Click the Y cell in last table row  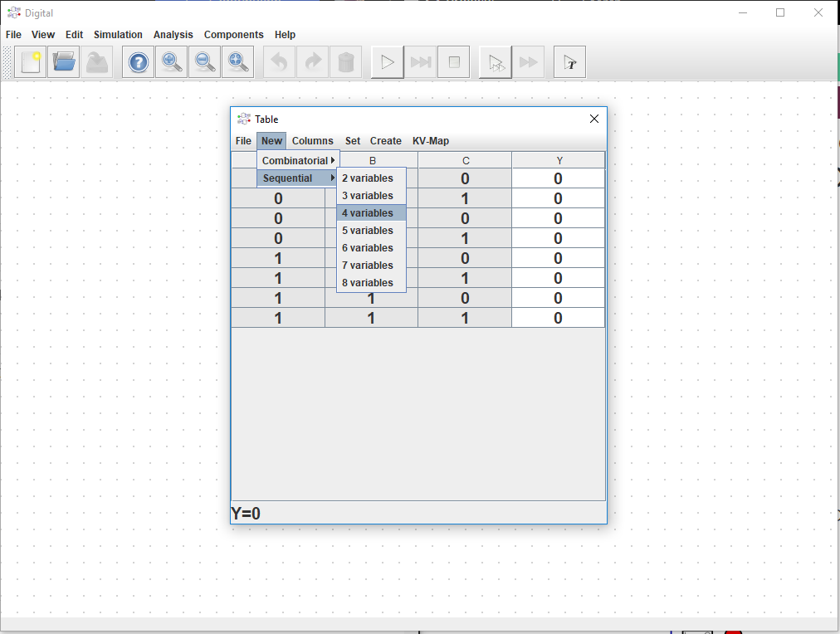click(559, 318)
